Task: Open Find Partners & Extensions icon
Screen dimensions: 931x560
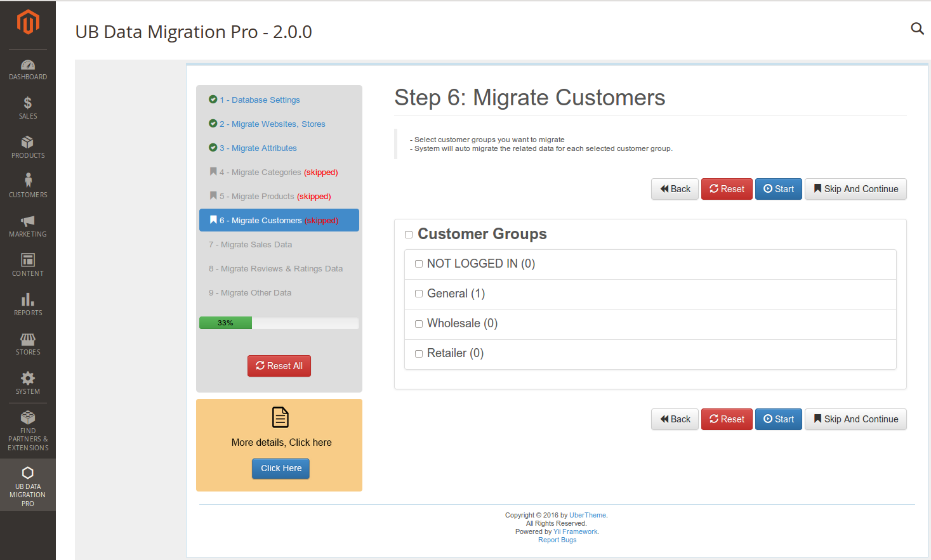Action: pyautogui.click(x=28, y=417)
